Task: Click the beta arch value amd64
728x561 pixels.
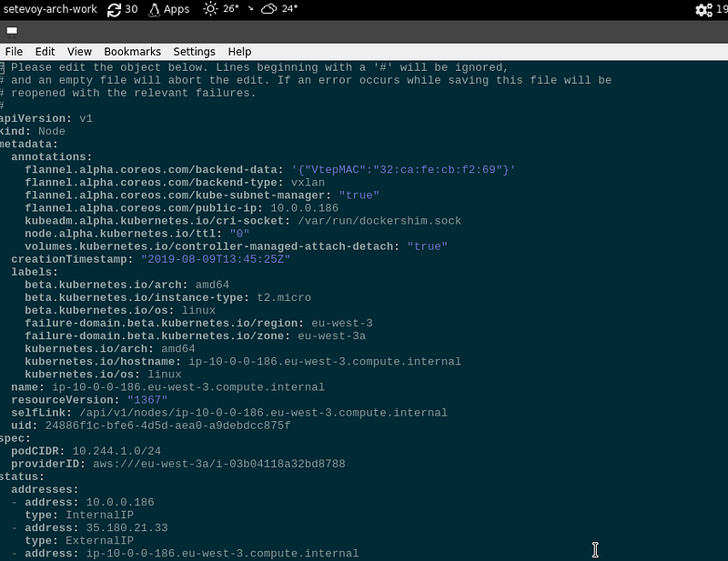Action: pyautogui.click(x=212, y=285)
